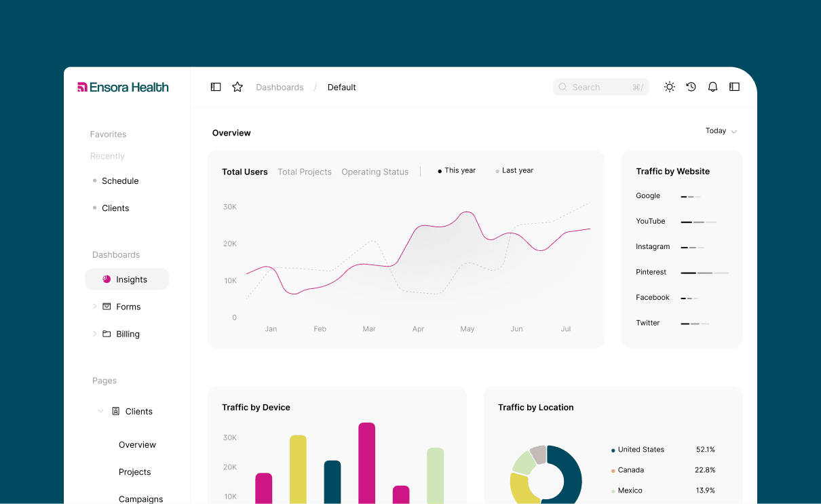This screenshot has width=821, height=504.
Task: Click the star favorite icon
Action: click(237, 87)
